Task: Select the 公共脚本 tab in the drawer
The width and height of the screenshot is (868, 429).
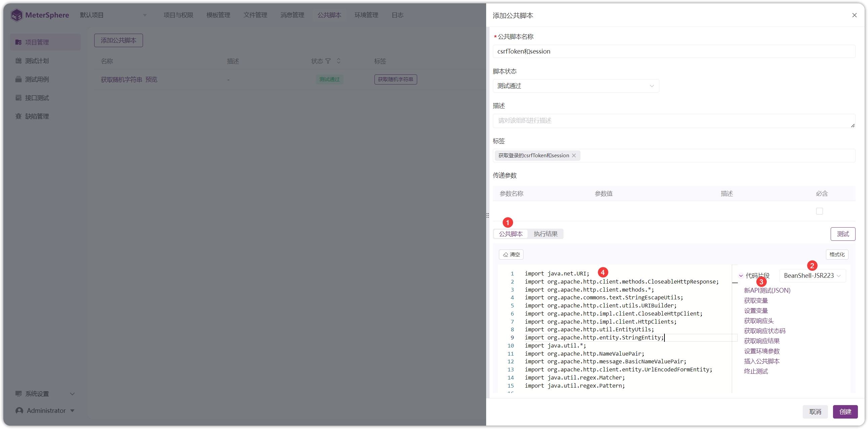Action: pos(510,234)
